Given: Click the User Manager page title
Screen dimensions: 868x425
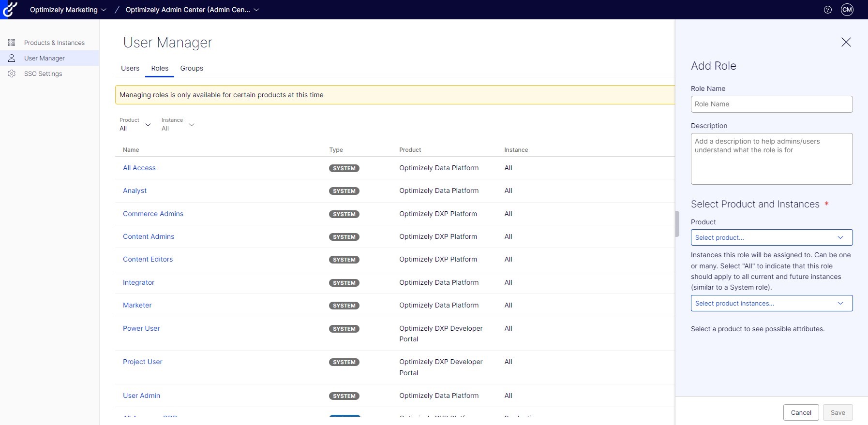Looking at the screenshot, I should [167, 43].
